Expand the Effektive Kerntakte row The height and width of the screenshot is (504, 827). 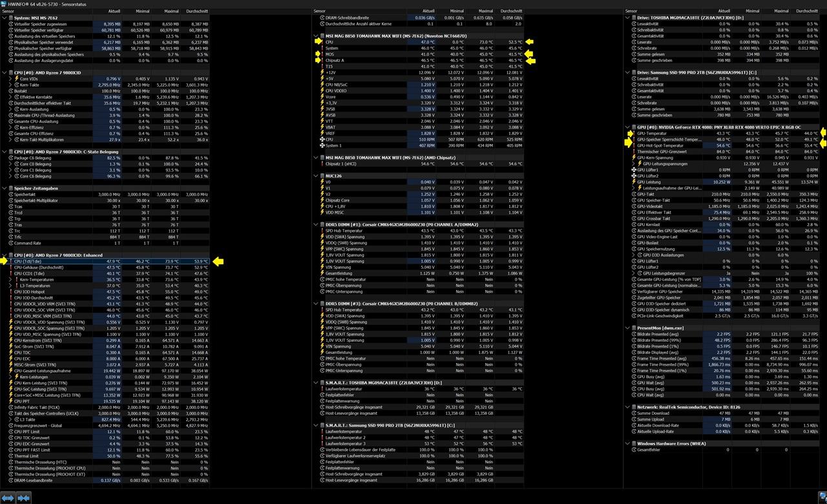10,97
